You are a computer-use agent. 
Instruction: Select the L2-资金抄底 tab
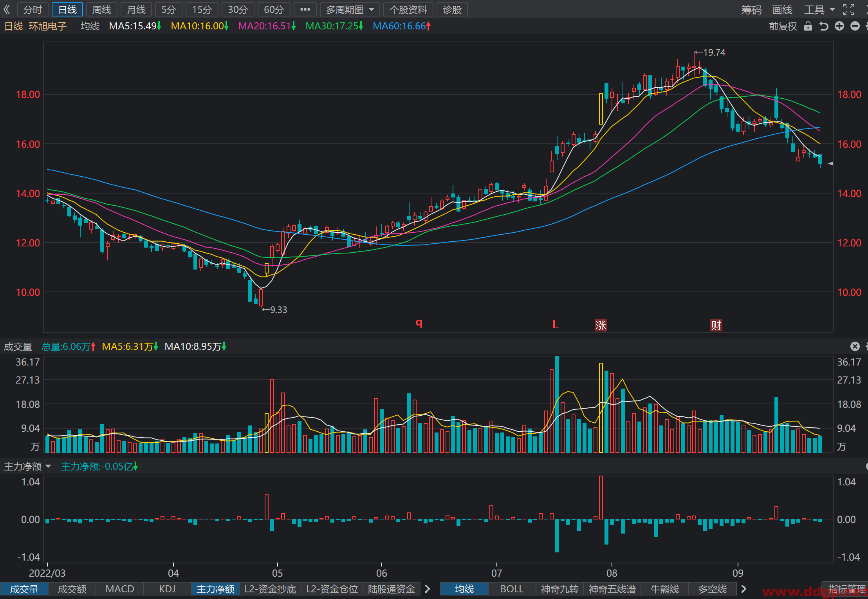click(x=270, y=589)
